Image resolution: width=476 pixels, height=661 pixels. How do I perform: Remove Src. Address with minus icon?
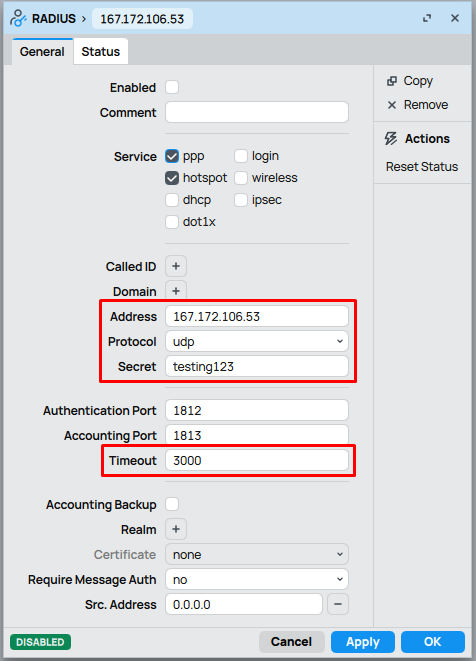(338, 604)
